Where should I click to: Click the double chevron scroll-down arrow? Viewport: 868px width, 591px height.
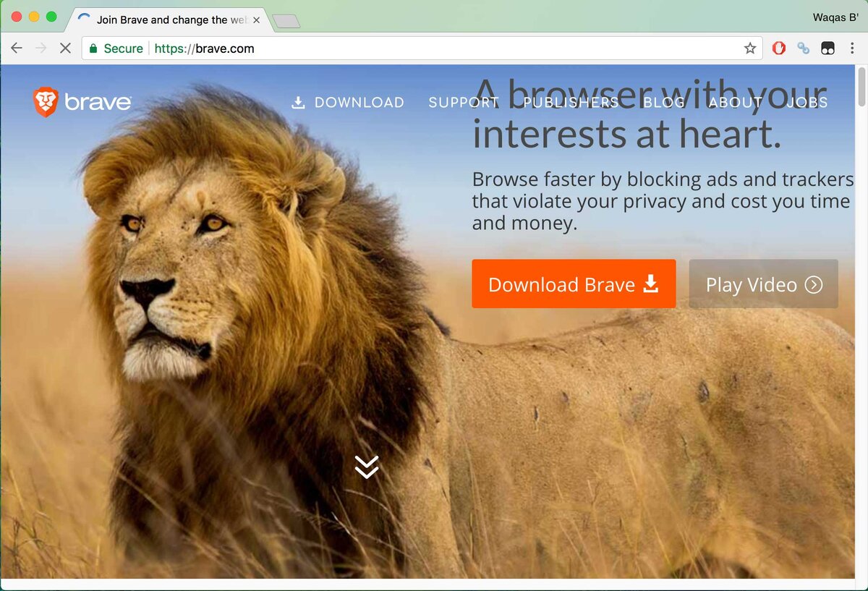click(x=367, y=467)
